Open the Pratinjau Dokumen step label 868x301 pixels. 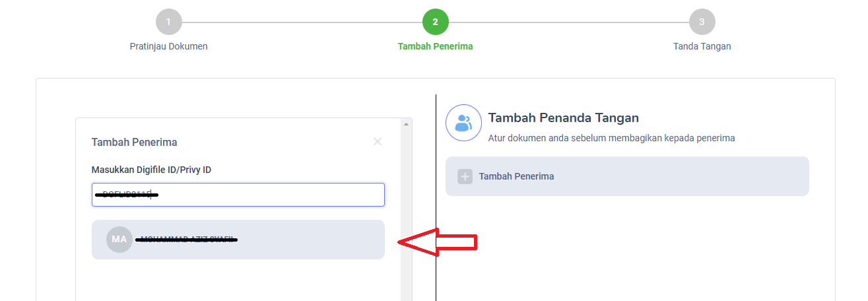pos(168,46)
